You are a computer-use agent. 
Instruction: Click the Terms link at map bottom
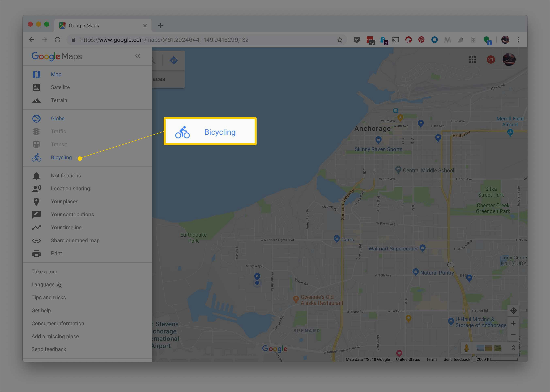tap(432, 360)
